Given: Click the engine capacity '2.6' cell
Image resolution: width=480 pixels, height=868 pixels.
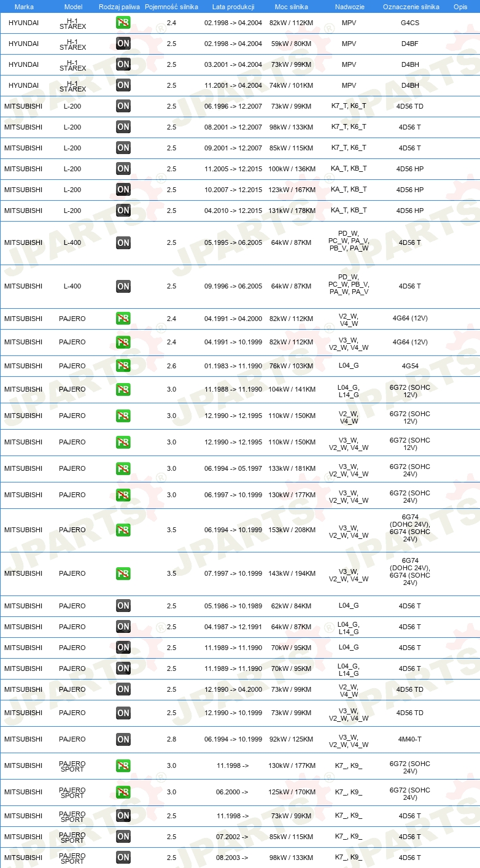Looking at the screenshot, I should pos(171,366).
